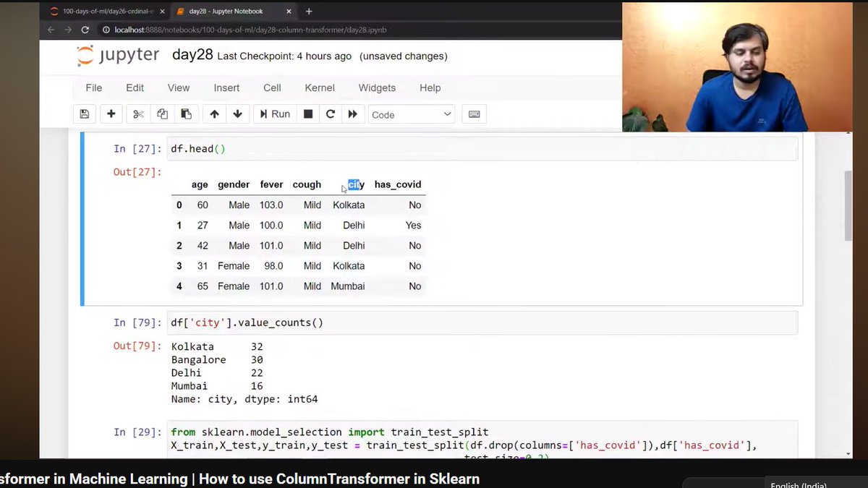This screenshot has height=488, width=868.
Task: Click the In [27] prompt
Action: (x=137, y=149)
